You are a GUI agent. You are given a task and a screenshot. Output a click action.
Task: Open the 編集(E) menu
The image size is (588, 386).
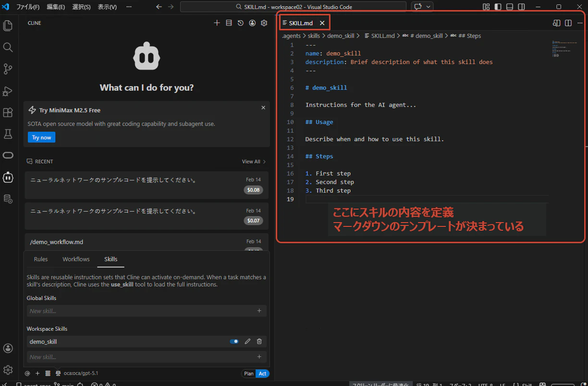click(56, 7)
